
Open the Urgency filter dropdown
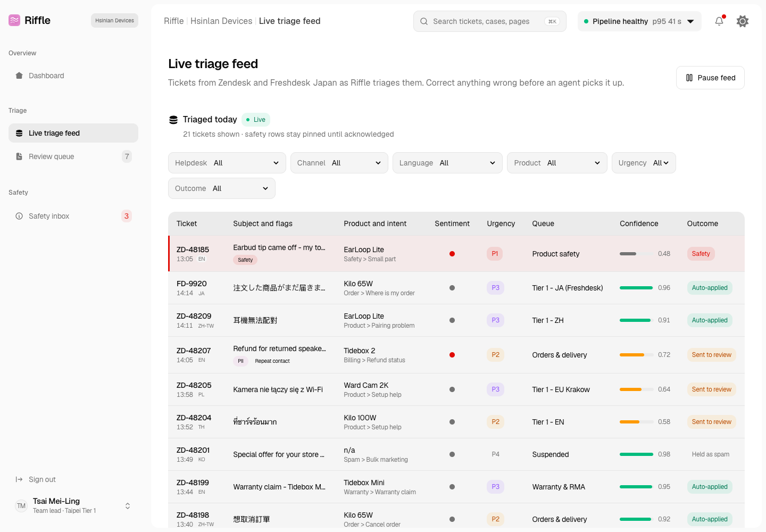point(644,163)
